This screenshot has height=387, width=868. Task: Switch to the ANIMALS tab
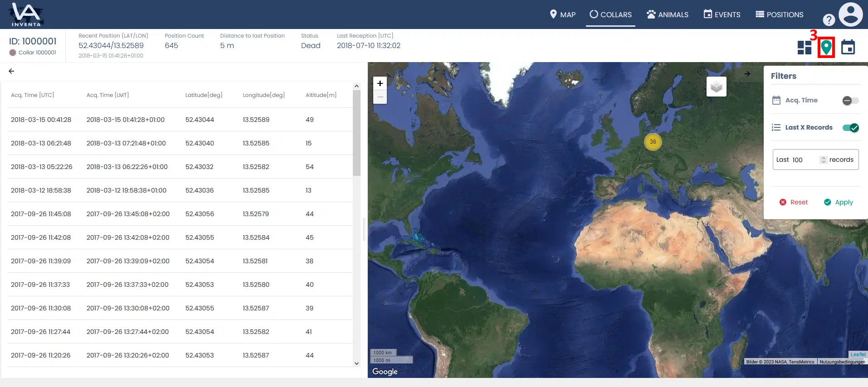click(x=668, y=15)
